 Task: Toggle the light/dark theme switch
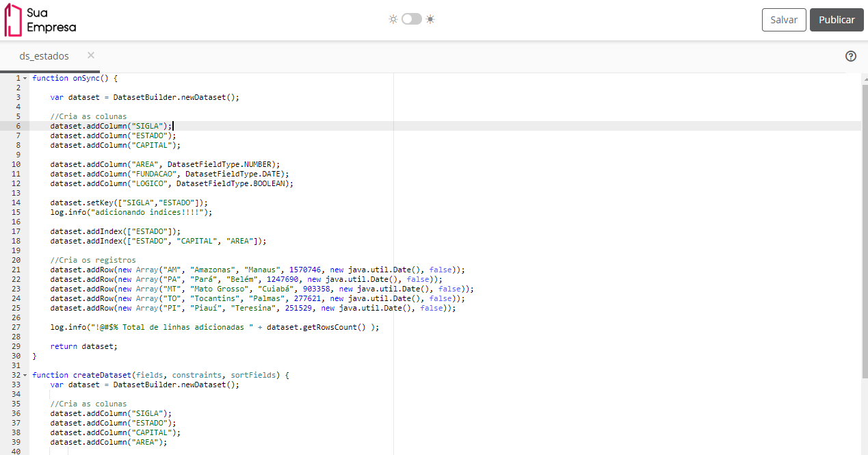pyautogui.click(x=412, y=19)
